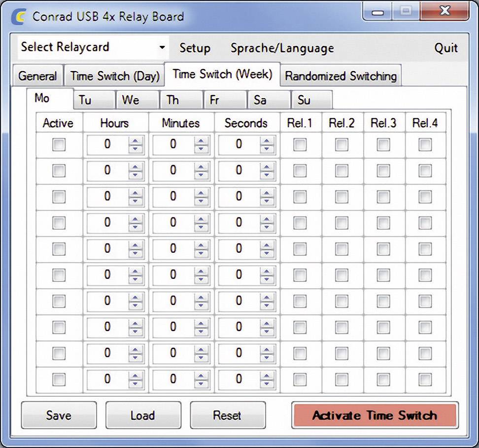This screenshot has height=448, width=479.
Task: Decrease Hours value in last row
Action: coord(135,383)
